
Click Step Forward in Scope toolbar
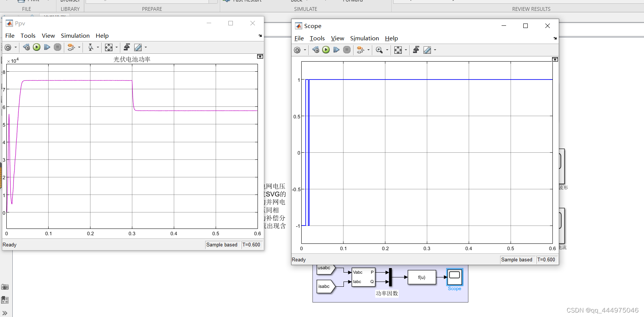(x=336, y=50)
